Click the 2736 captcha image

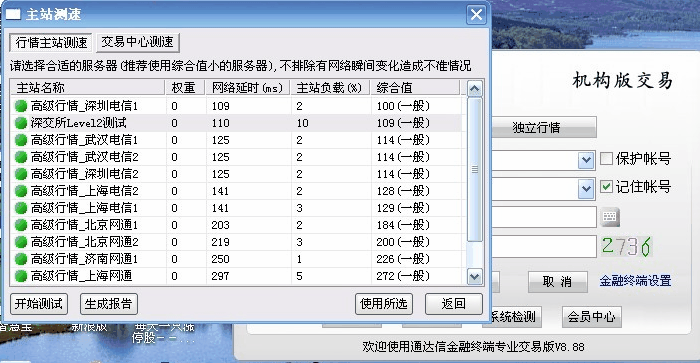tap(626, 246)
